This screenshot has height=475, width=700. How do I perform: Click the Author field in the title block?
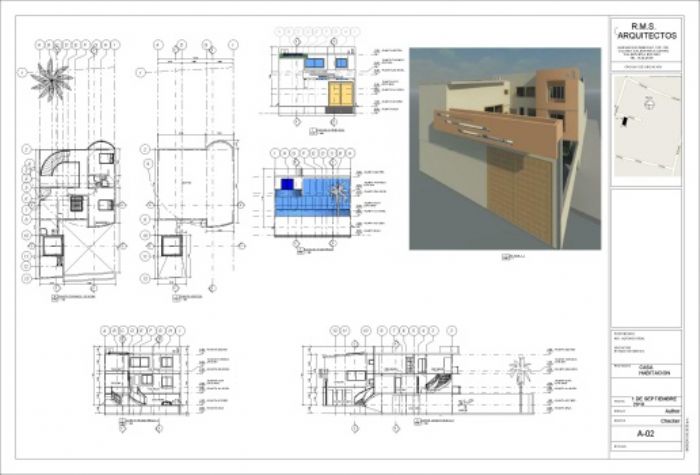click(x=672, y=410)
